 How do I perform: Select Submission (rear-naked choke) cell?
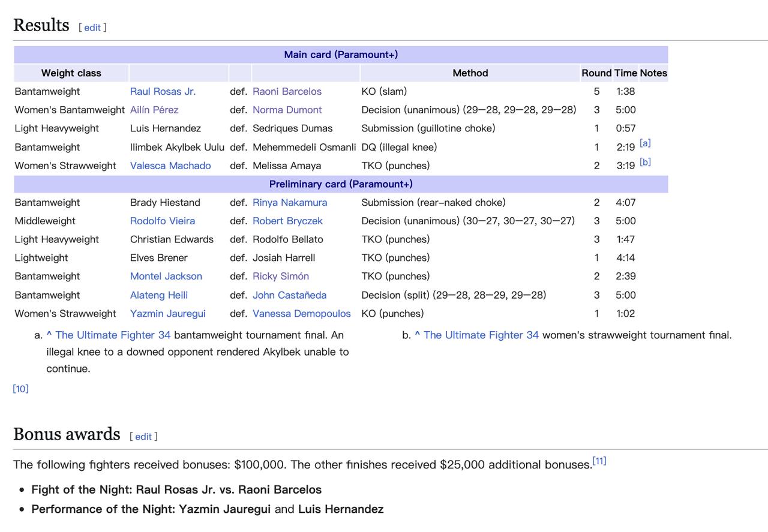(x=470, y=203)
